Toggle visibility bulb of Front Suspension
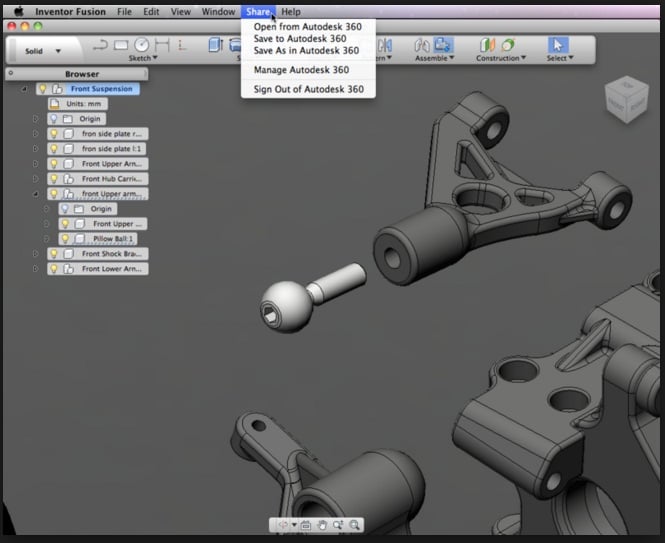Viewport: 665px width, 543px height. [x=43, y=89]
